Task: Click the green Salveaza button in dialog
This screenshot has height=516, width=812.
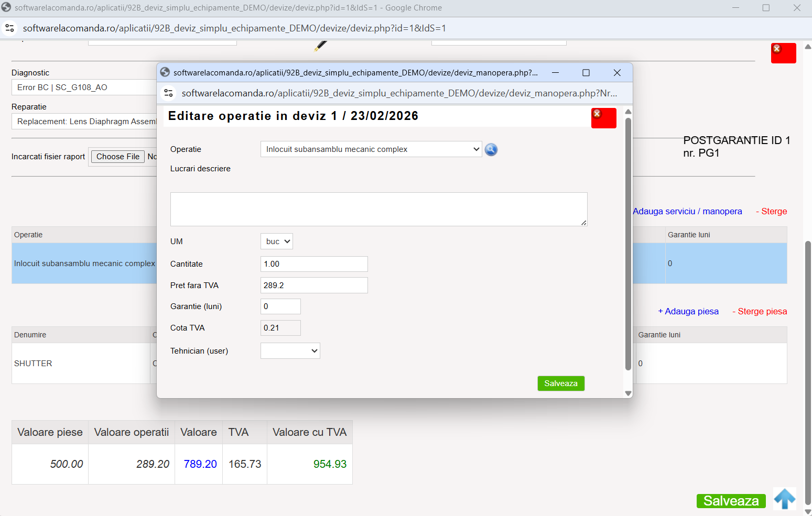Action: coord(561,383)
